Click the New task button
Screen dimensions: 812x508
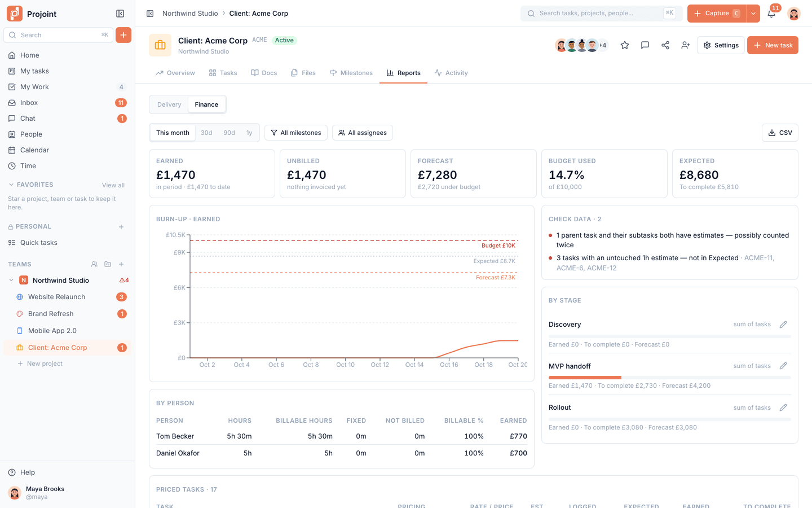(x=773, y=45)
